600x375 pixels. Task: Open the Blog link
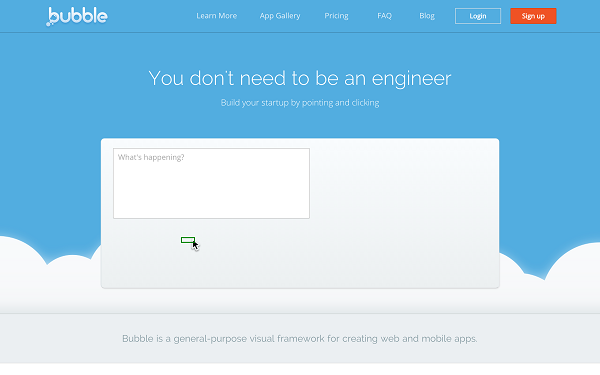(x=427, y=16)
